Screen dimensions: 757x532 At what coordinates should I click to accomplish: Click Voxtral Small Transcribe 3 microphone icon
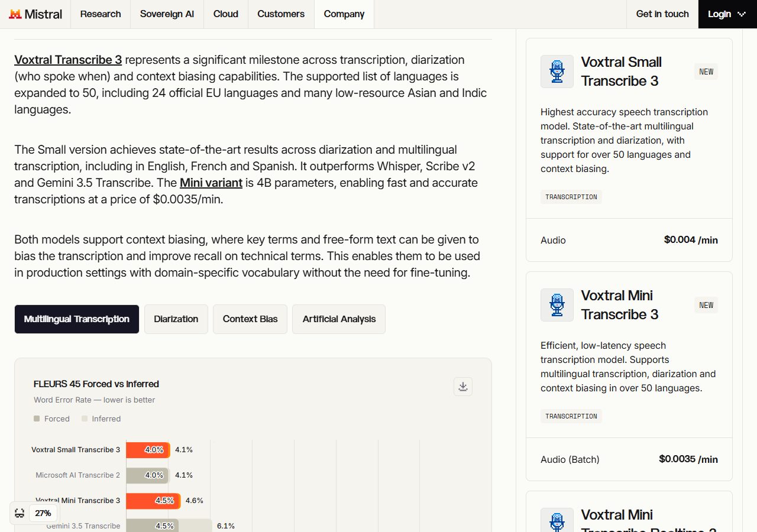[x=557, y=72]
